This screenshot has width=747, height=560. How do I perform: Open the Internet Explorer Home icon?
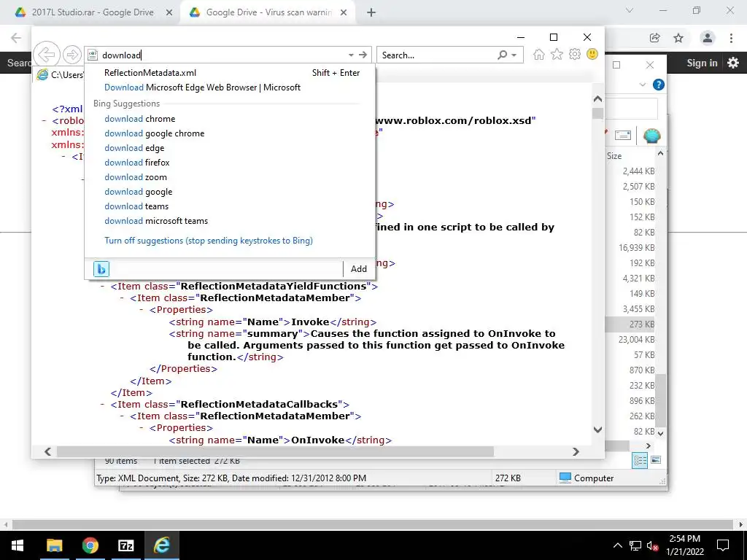(539, 54)
